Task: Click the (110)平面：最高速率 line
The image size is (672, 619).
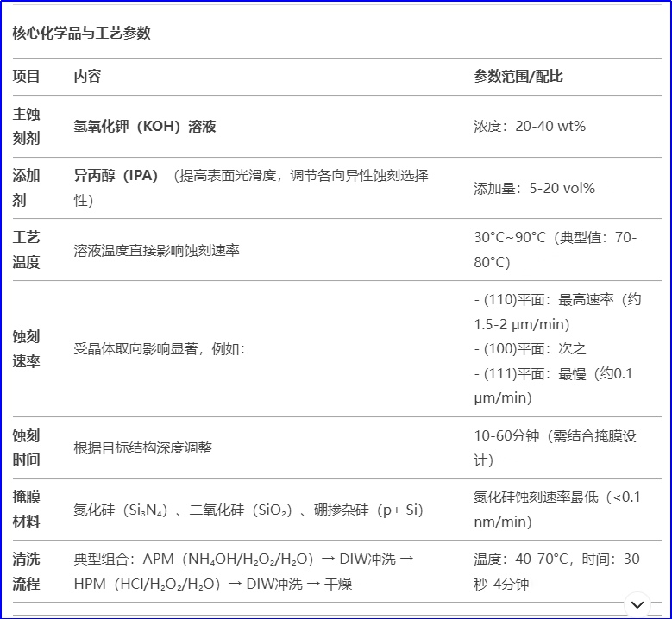Action: click(x=557, y=312)
